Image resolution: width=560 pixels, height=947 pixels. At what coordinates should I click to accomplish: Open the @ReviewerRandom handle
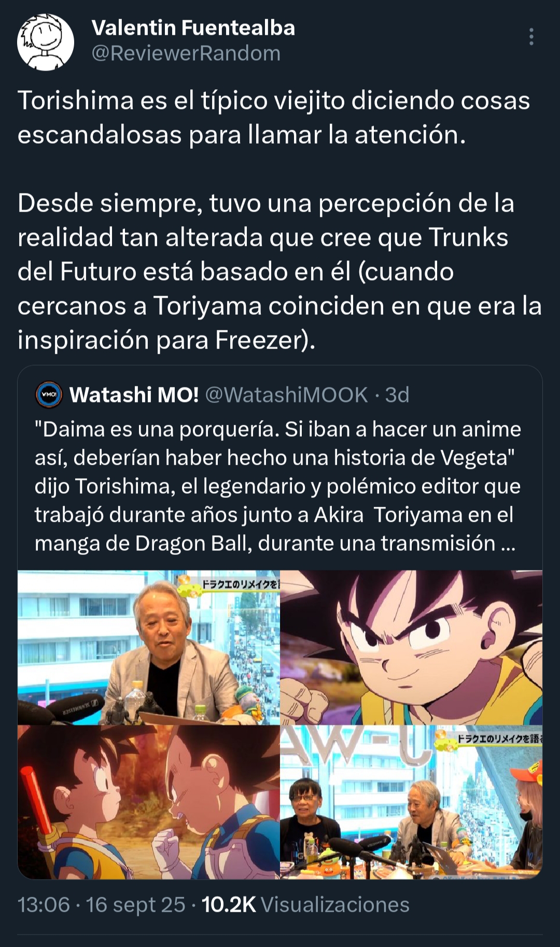pos(186,53)
